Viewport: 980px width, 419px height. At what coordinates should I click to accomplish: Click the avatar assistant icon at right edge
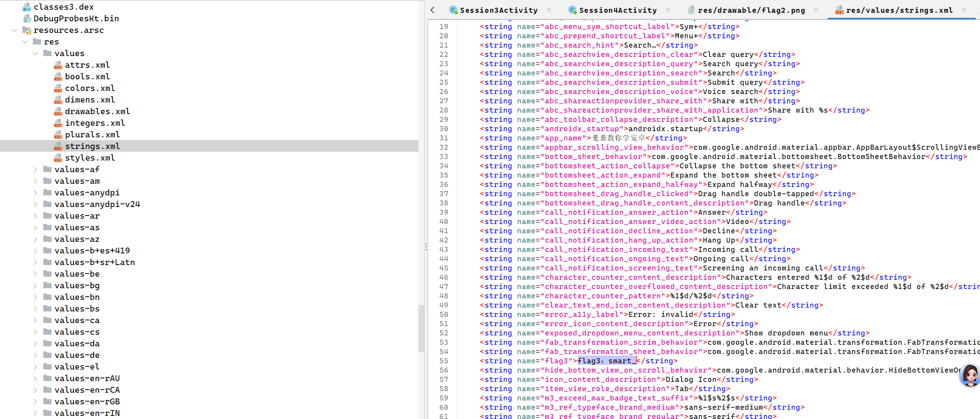[x=970, y=375]
